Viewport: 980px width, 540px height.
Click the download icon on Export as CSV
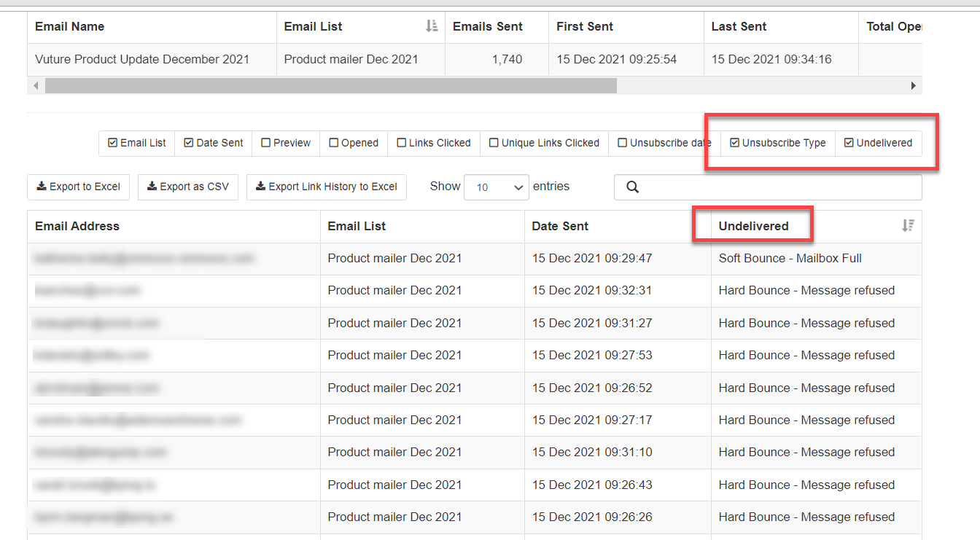coord(150,187)
